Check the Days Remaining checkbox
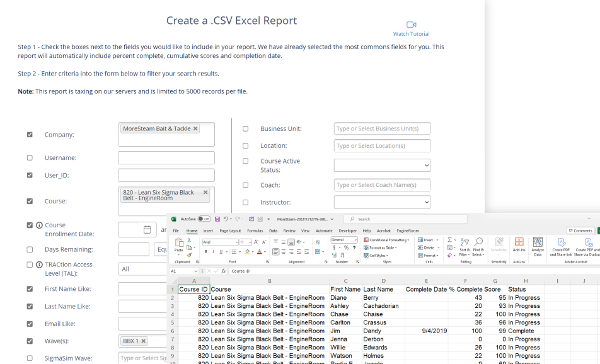The width and height of the screenshot is (600, 364). (x=30, y=249)
